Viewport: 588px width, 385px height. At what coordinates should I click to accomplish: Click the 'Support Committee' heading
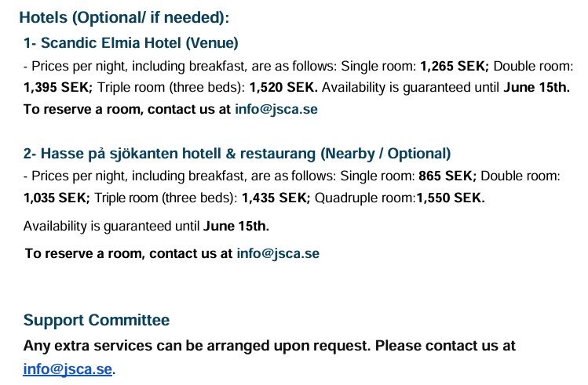point(97,320)
